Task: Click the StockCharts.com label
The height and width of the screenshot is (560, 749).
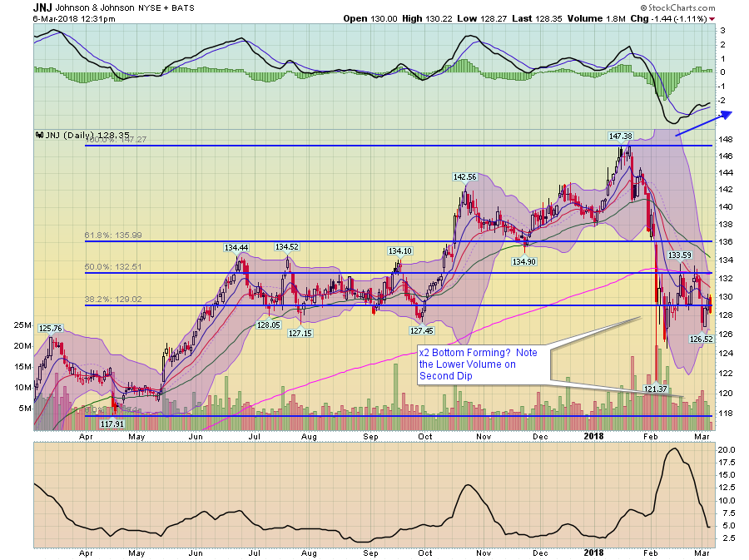Action: coord(677,7)
